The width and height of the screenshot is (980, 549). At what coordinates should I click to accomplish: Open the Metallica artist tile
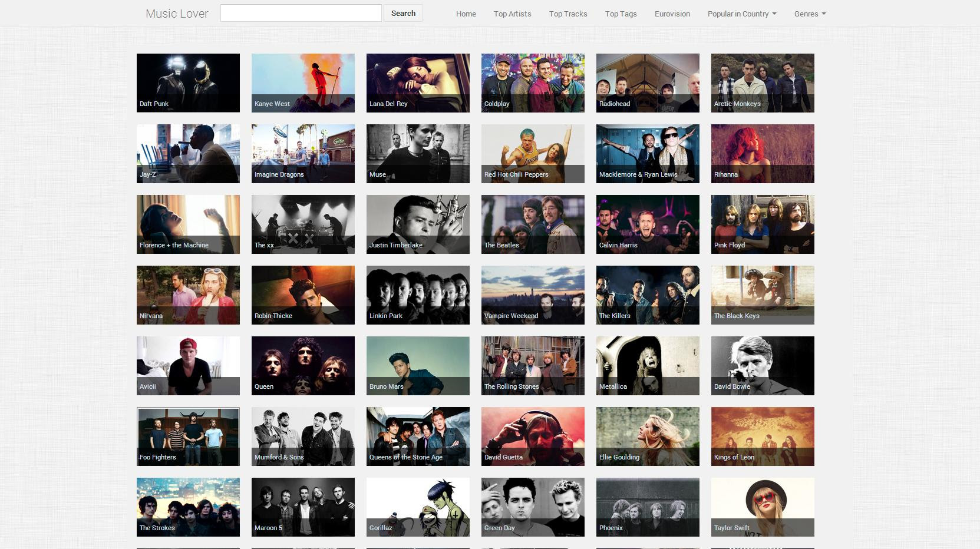(648, 366)
